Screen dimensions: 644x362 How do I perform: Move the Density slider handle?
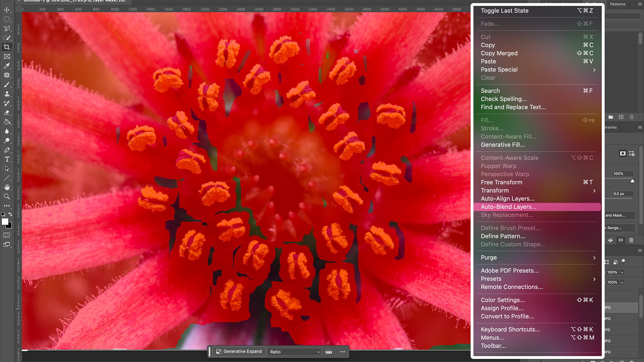(x=632, y=181)
